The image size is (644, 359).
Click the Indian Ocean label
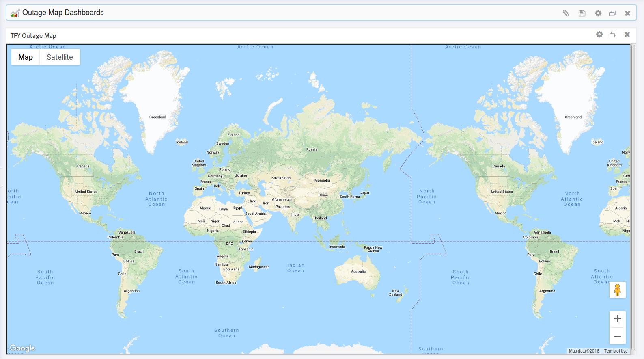click(296, 268)
